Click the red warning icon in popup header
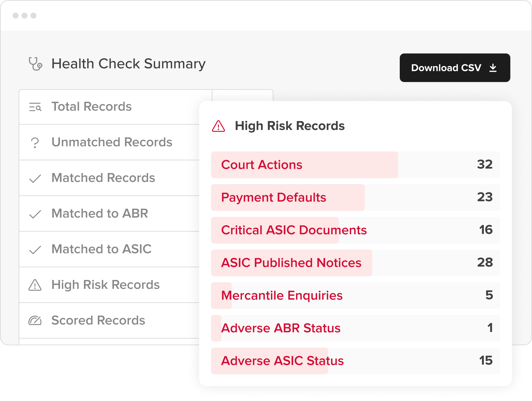 tap(218, 126)
